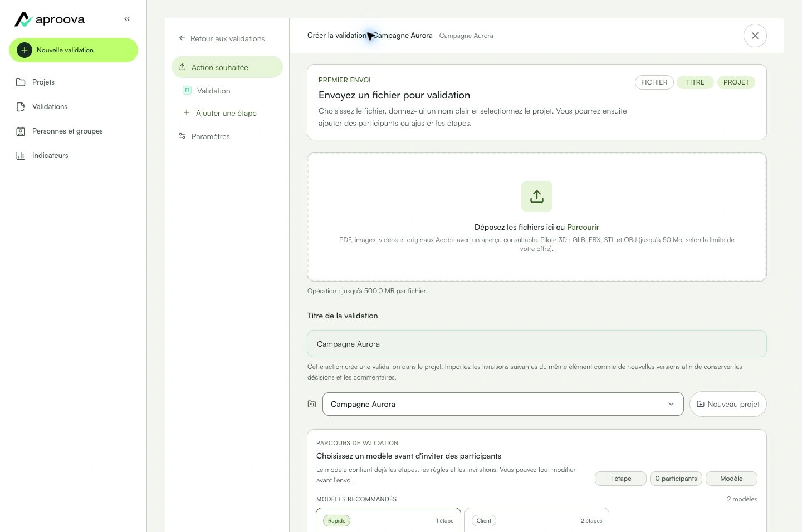802x532 pixels.
Task: Click the TITRE status chip
Action: click(x=695, y=82)
